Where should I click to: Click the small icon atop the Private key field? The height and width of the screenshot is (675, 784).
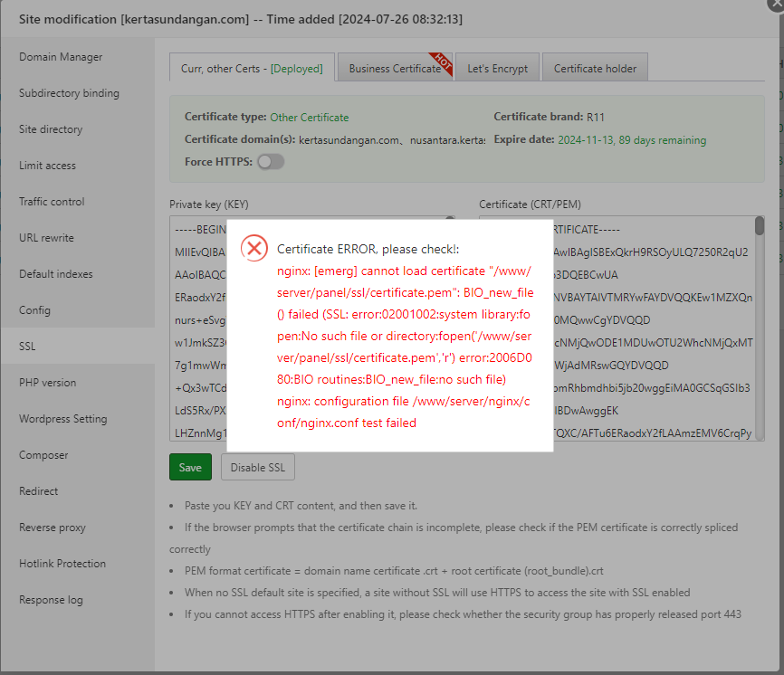pyautogui.click(x=450, y=219)
